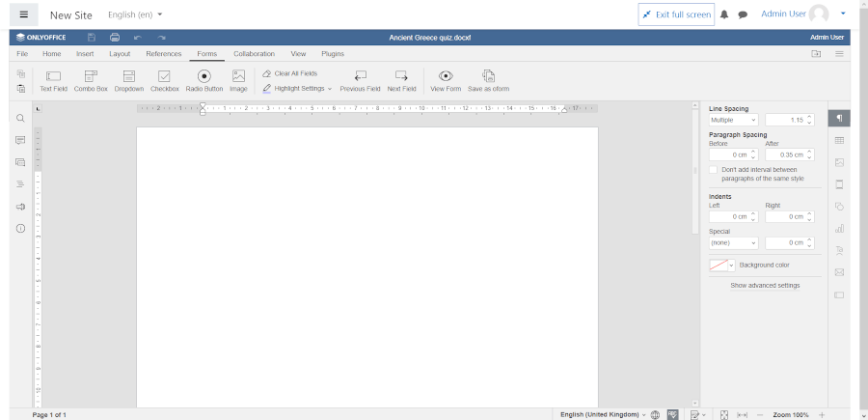
Task: Open the site language English (en) dropdown
Action: coord(135,14)
